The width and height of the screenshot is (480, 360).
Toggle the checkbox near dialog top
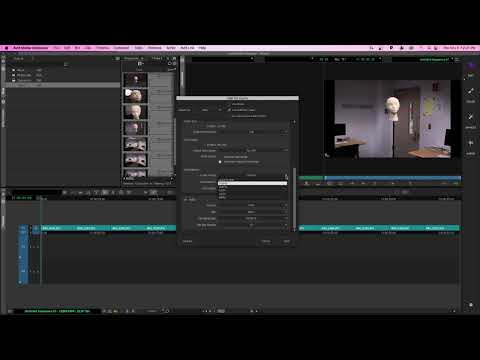tap(229, 110)
